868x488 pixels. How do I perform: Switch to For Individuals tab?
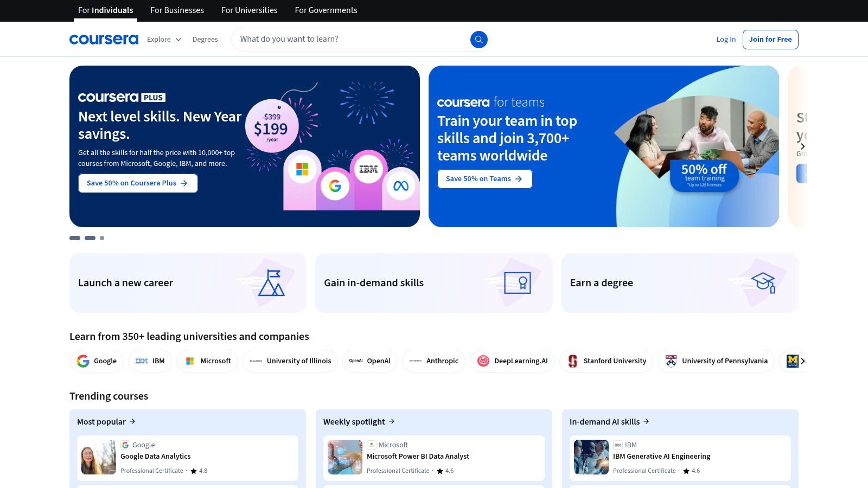(105, 10)
